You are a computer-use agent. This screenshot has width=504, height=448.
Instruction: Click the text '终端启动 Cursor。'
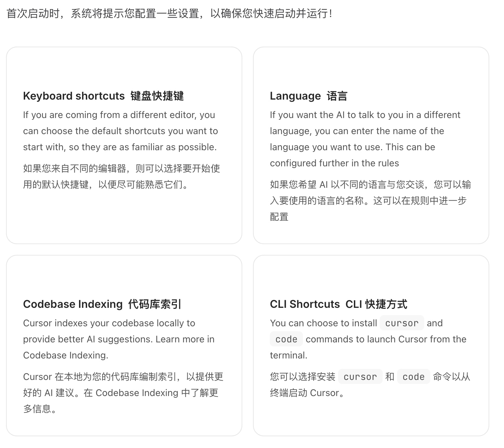point(307,393)
